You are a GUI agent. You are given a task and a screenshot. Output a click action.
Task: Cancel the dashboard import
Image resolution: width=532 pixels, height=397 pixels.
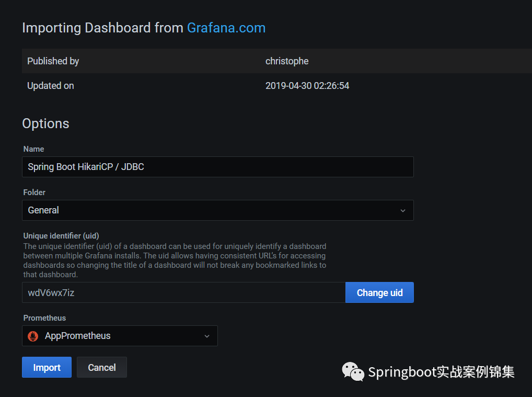coord(102,367)
